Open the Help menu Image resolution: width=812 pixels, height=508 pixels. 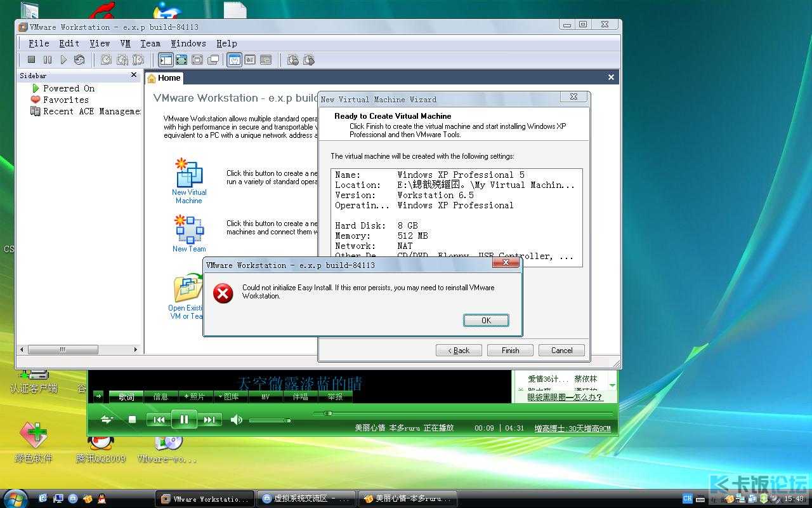226,43
